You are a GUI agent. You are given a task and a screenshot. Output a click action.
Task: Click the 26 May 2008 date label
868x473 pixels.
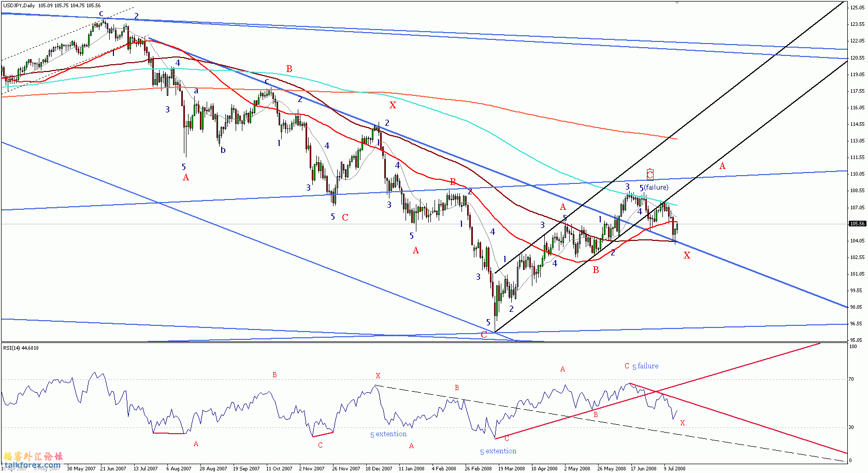coord(612,469)
